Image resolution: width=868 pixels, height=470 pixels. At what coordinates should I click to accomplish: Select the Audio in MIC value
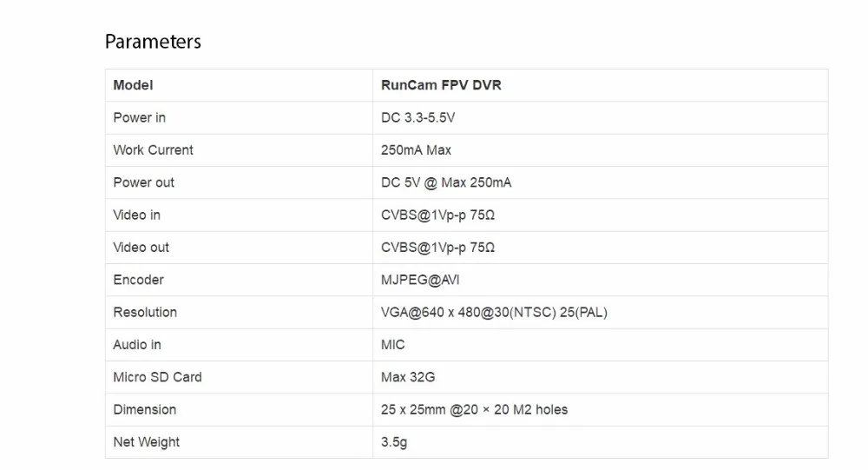click(393, 345)
